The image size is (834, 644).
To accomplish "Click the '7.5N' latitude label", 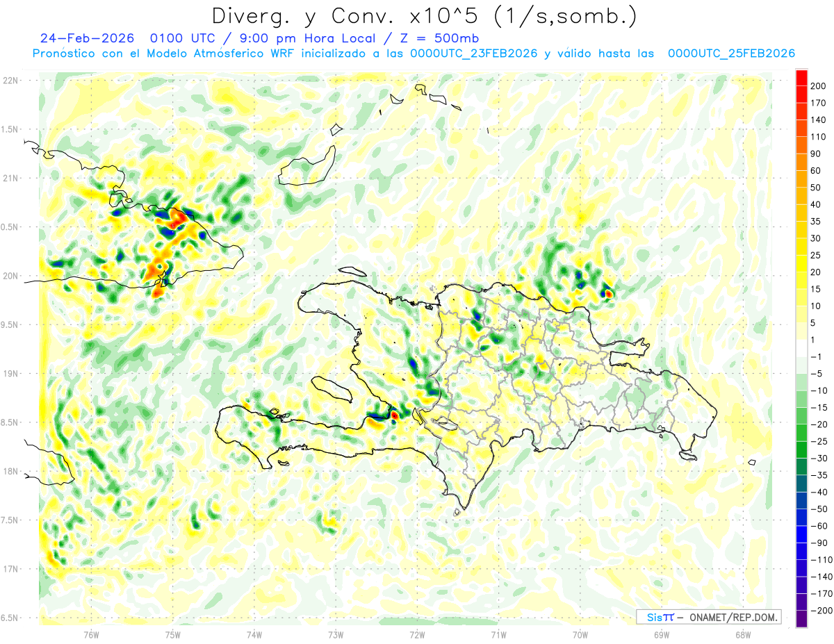I will click(x=10, y=520).
